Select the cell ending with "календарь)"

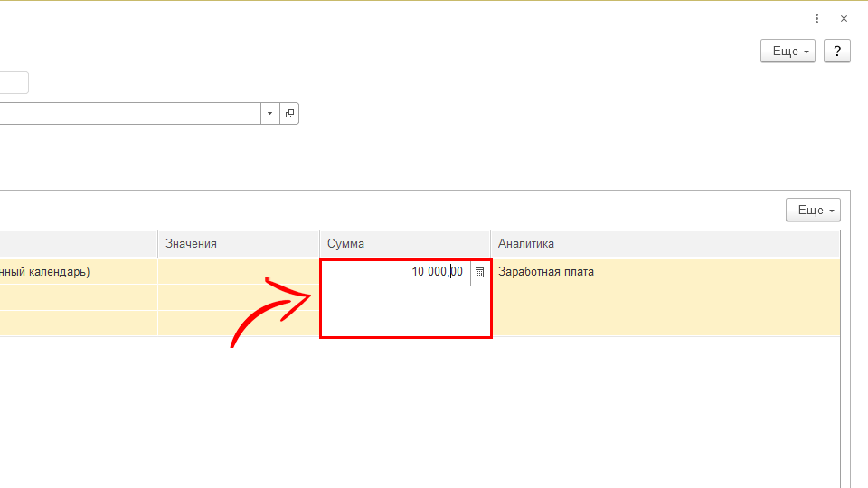coord(77,271)
